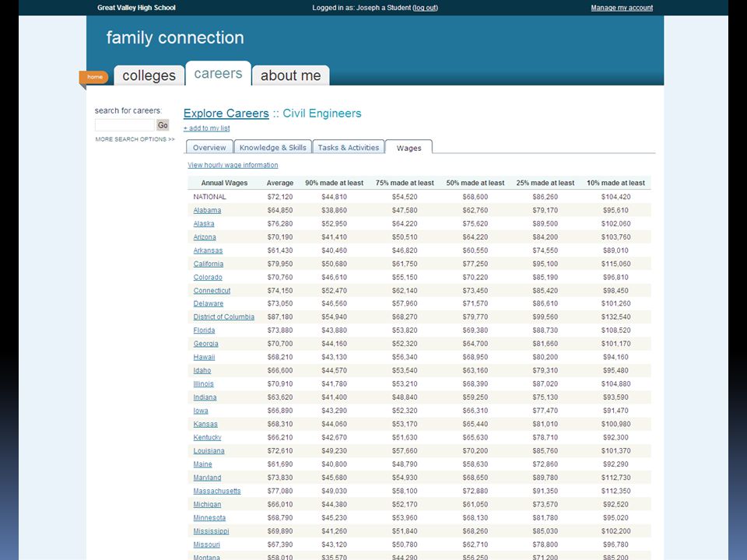This screenshot has width=747, height=560.
Task: Click the Explore Careers breadcrumb link
Action: click(x=226, y=114)
